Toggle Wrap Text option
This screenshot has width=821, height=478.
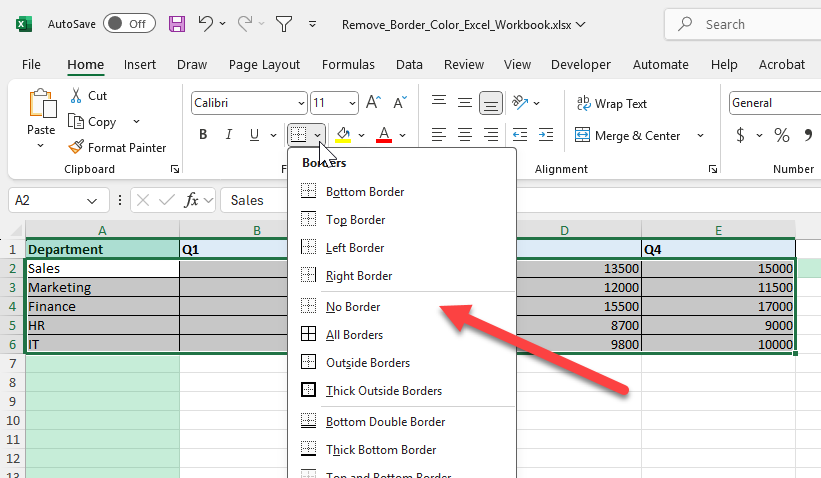[x=611, y=103]
